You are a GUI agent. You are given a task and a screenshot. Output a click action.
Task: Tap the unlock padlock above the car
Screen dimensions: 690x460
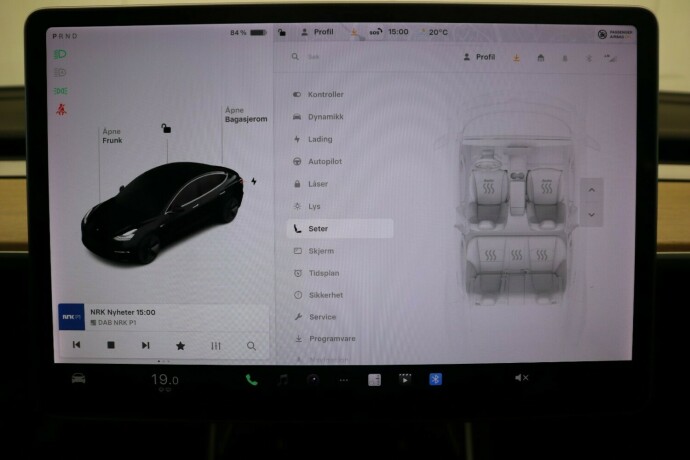pos(166,128)
